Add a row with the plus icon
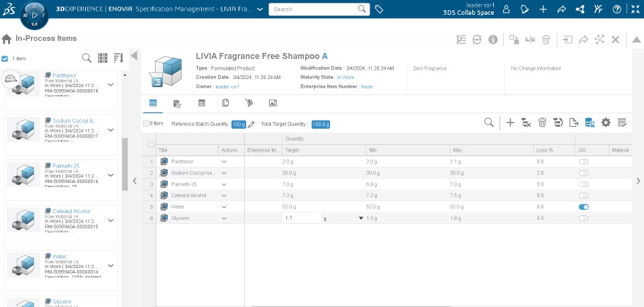The image size is (644, 307). pos(510,122)
